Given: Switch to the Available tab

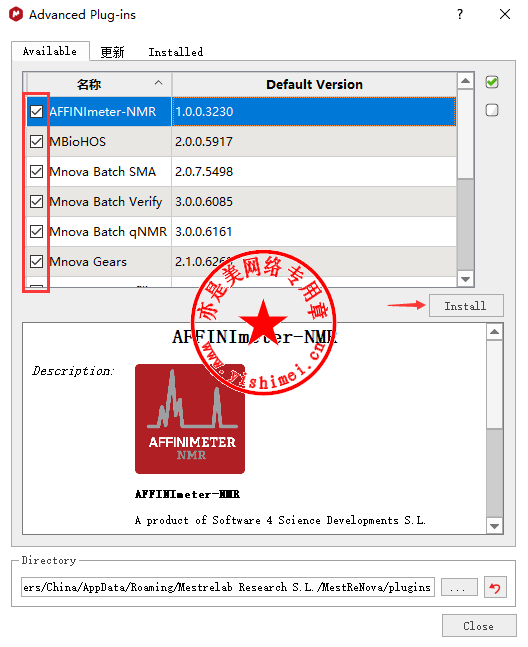Looking at the screenshot, I should [x=50, y=51].
